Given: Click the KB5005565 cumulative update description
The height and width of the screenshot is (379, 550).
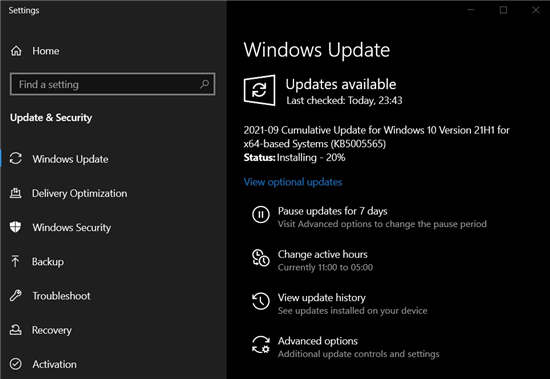Looking at the screenshot, I should pos(376,137).
